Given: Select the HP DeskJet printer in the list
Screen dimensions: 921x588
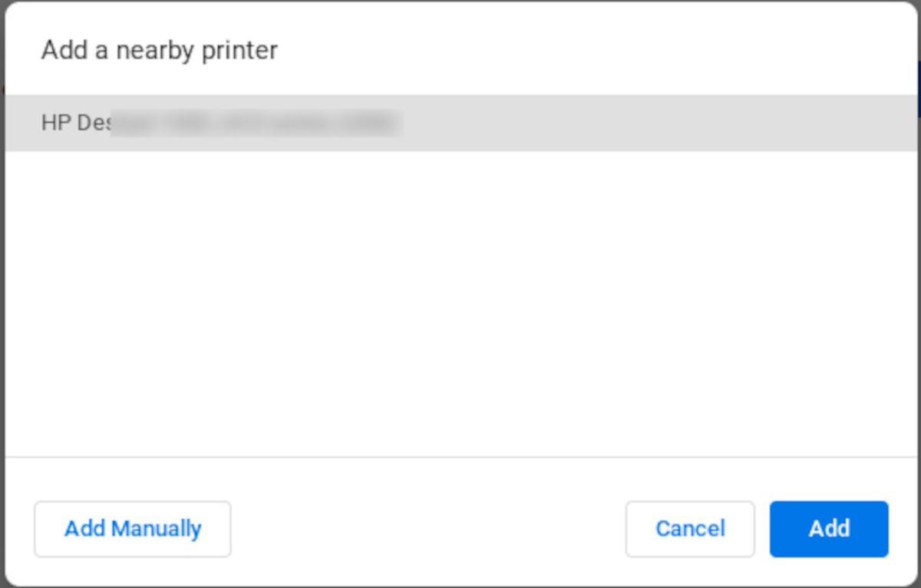Looking at the screenshot, I should click(230, 122).
